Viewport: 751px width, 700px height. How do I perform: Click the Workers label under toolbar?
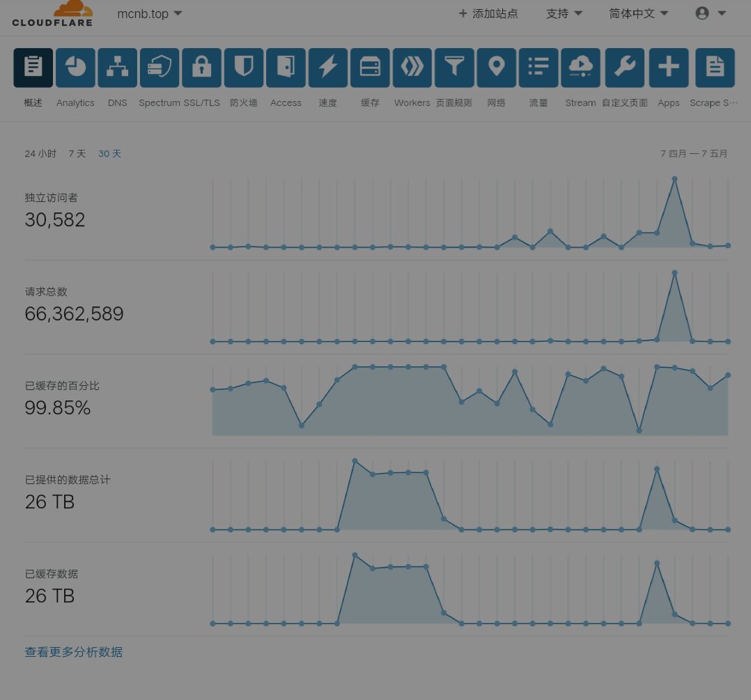click(x=412, y=103)
